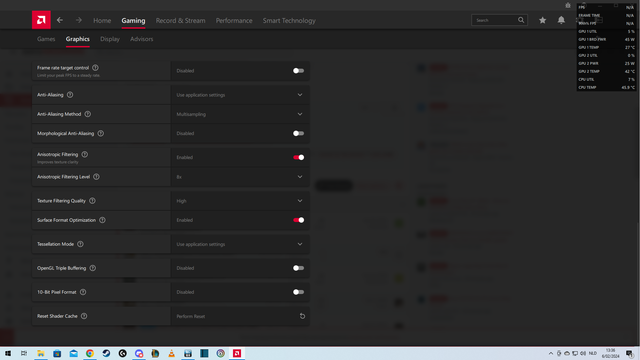
Task: Open Google Chrome from the taskbar
Action: click(x=90, y=353)
